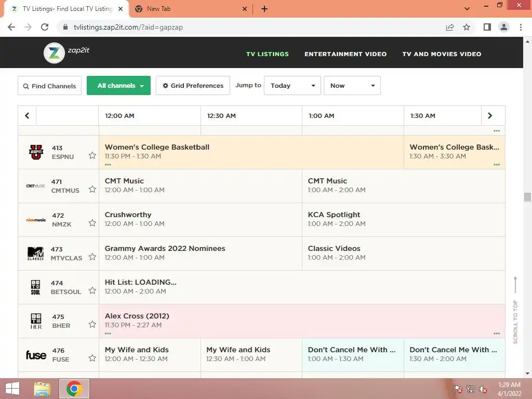This screenshot has height=399, width=532.
Task: Click the volume icon in system tray
Action: 483,389
